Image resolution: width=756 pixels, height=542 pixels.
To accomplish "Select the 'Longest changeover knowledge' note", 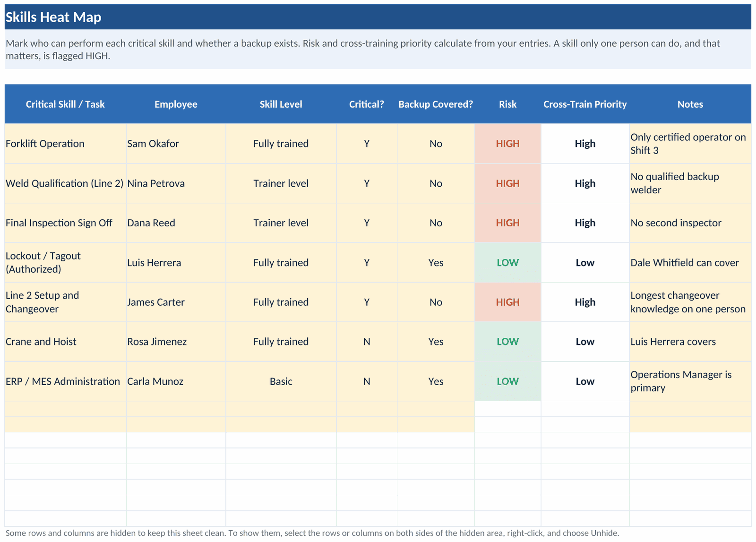I will pos(690,302).
